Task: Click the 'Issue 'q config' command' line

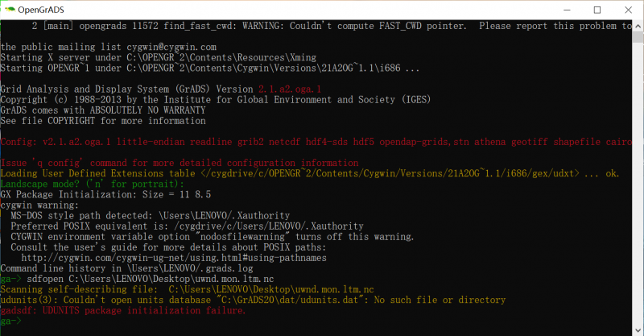Action: [x=180, y=163]
